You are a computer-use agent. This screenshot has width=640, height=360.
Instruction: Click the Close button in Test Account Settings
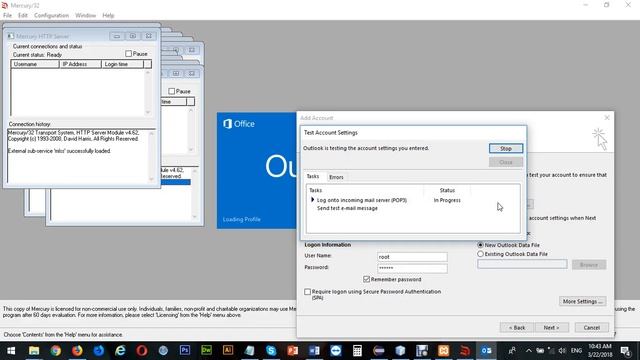tap(506, 162)
